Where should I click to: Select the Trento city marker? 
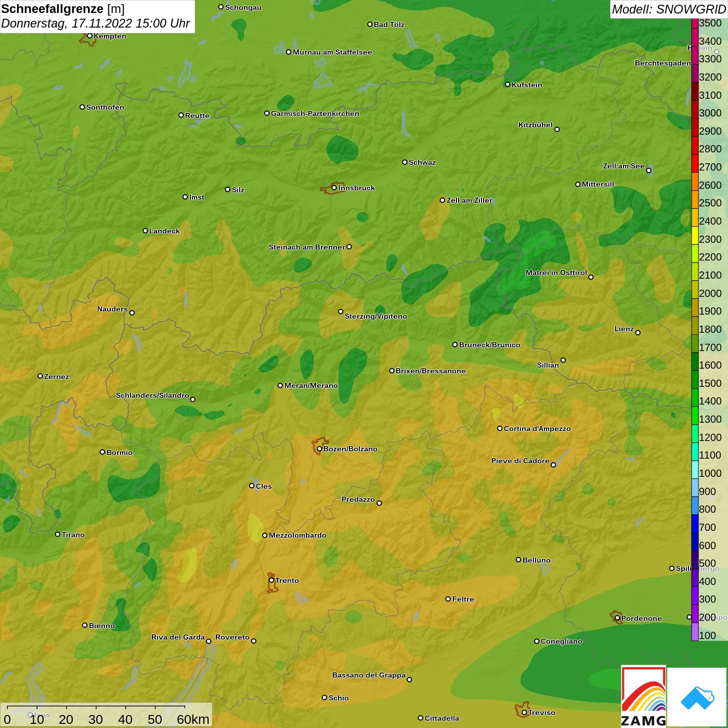click(271, 580)
